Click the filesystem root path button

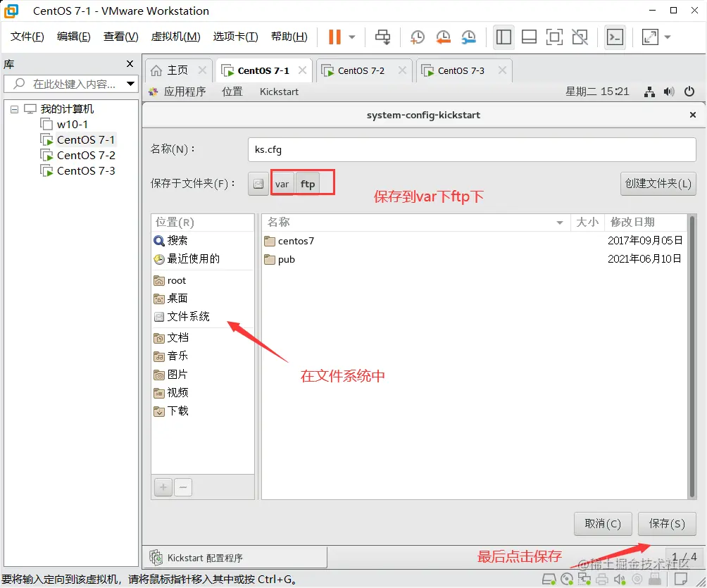click(x=258, y=184)
